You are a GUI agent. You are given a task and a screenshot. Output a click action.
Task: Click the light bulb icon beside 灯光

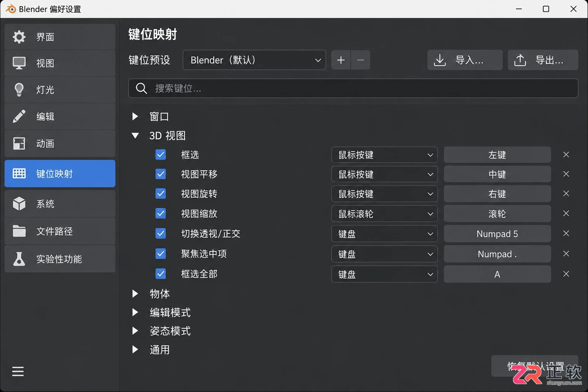point(19,89)
